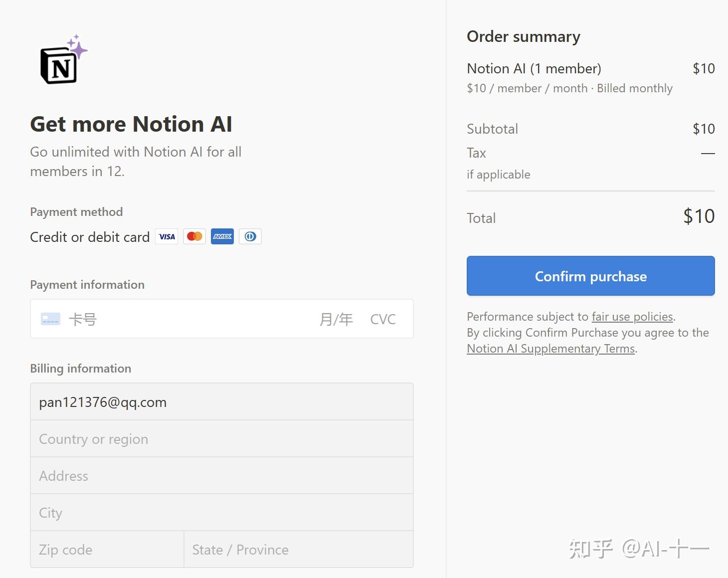728x578 pixels.
Task: Open the fair use policies link
Action: pyautogui.click(x=632, y=317)
